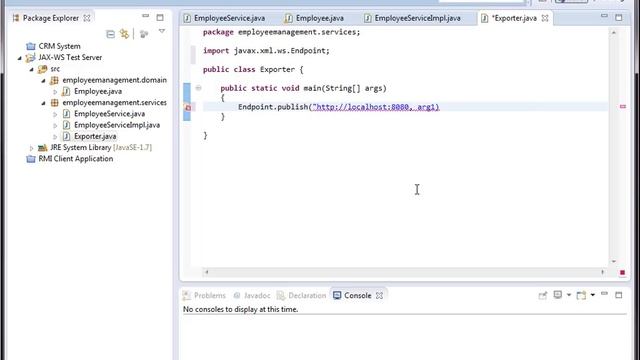
Task: Click the Package Explorer filter icon
Action: pos(144,34)
